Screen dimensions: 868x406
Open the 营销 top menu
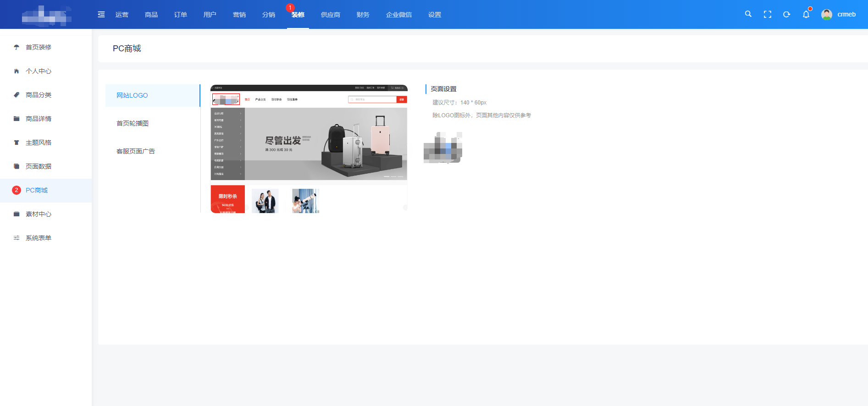[x=239, y=15]
